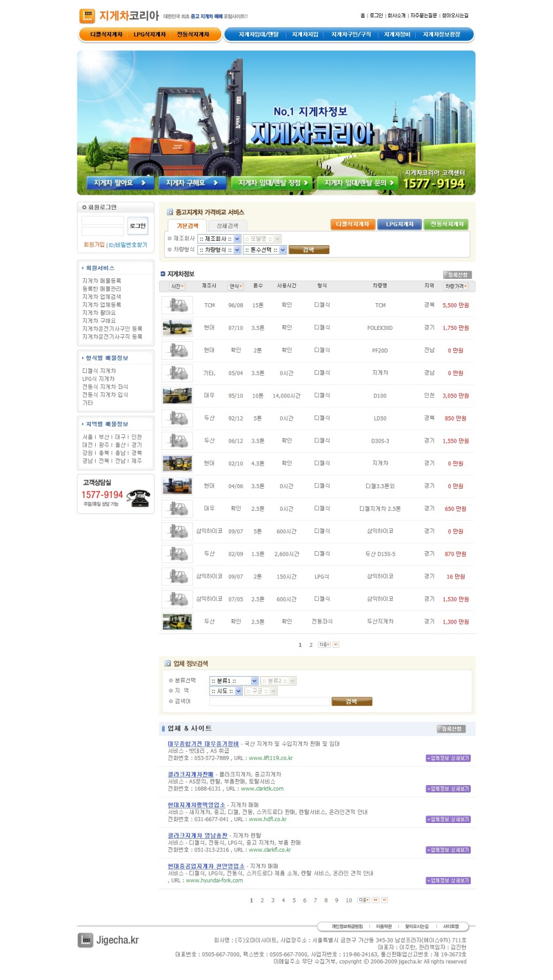This screenshot has width=553, height=980.
Task: Click the double-arrow skip icon in company pagination
Action: coord(375,900)
